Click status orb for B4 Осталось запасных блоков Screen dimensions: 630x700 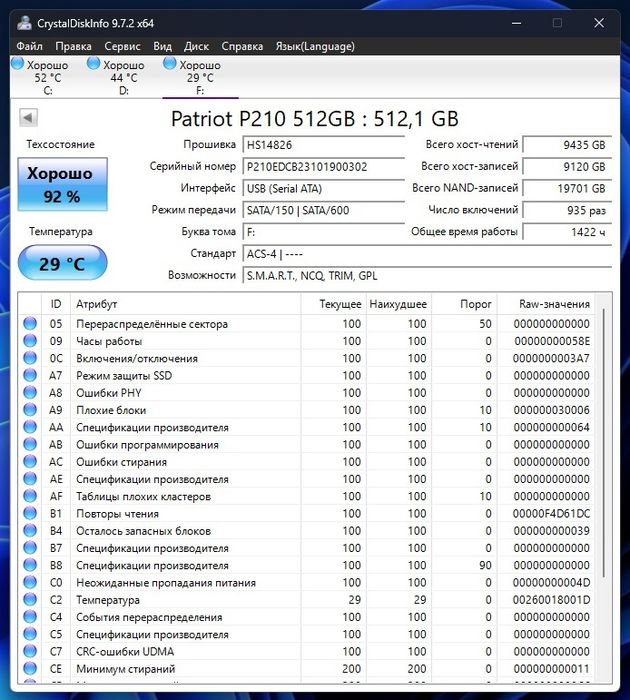(x=30, y=530)
